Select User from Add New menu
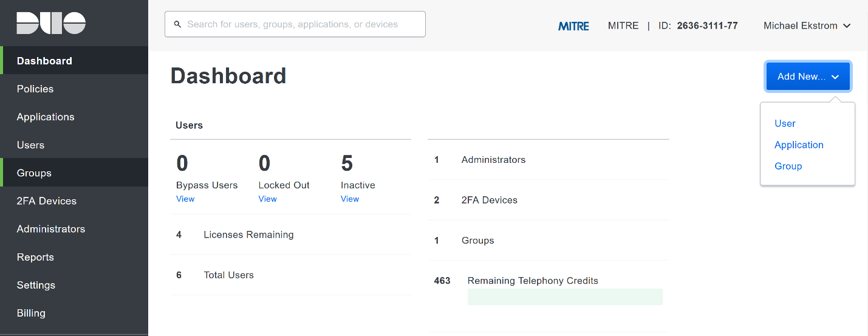The width and height of the screenshot is (868, 336). coord(785,123)
